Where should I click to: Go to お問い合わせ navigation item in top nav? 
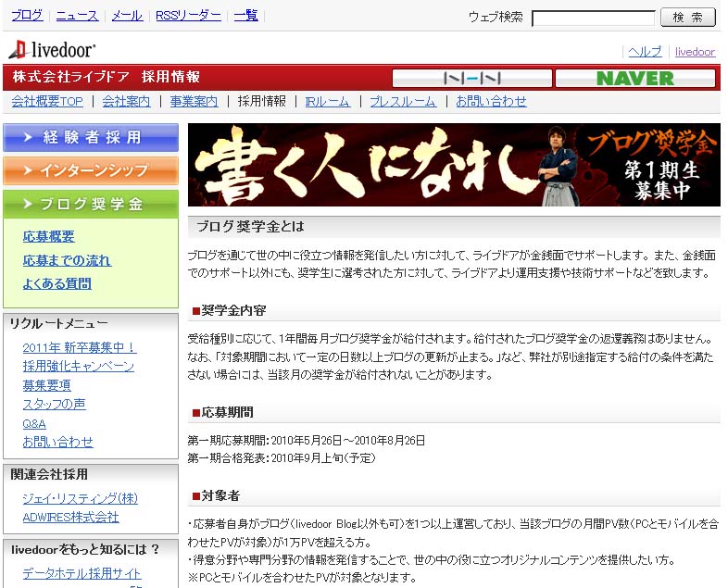click(491, 101)
